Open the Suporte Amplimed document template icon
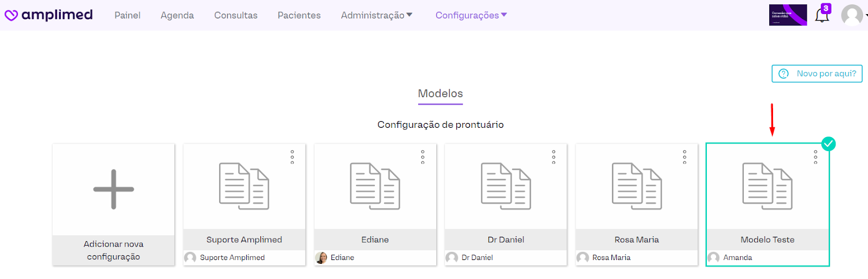This screenshot has height=279, width=868. (244, 186)
